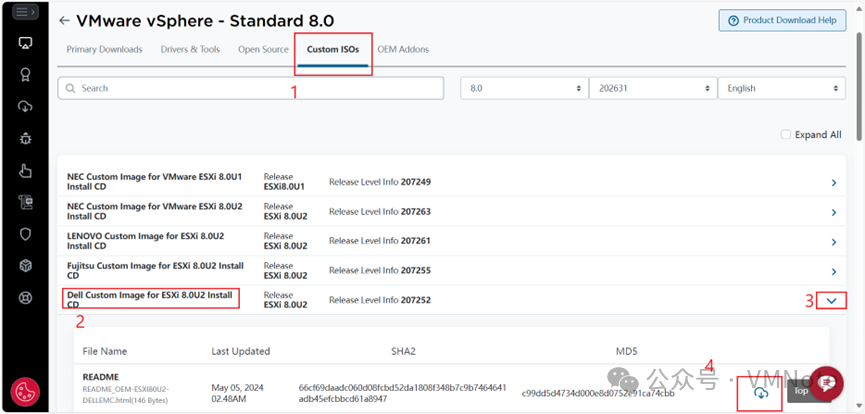This screenshot has width=865, height=414.
Task: Expand the LENOVO Custom Image row chevron
Action: click(x=834, y=242)
